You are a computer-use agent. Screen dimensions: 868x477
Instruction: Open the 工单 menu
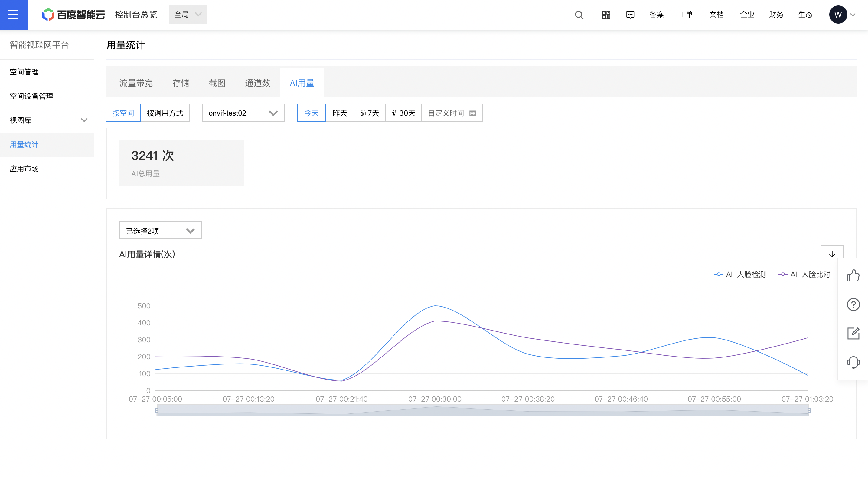(x=685, y=15)
